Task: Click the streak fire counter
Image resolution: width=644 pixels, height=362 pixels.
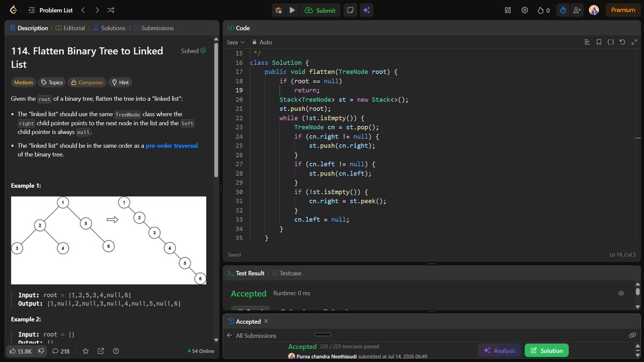Action: coord(544,10)
